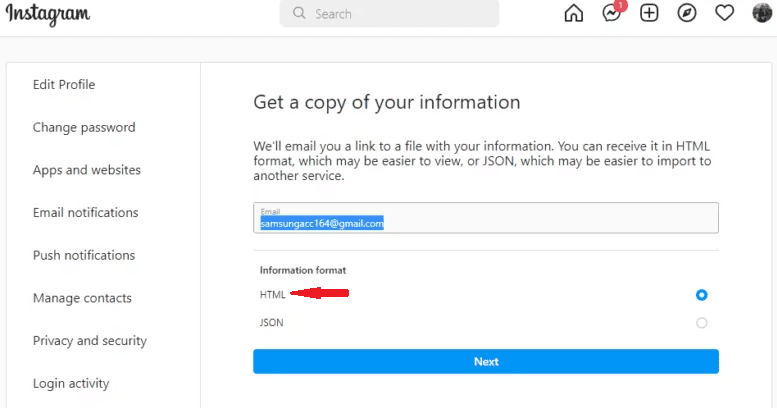Viewport: 777px width, 408px height.
Task: Focus the Search box
Action: [389, 13]
